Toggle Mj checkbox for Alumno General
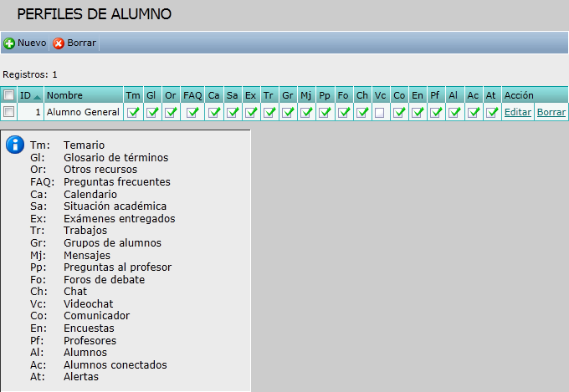This screenshot has width=569, height=392. click(x=306, y=112)
